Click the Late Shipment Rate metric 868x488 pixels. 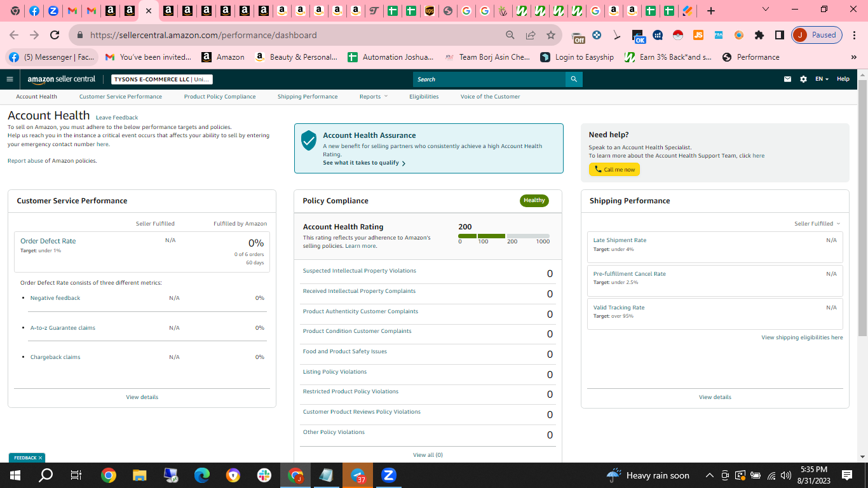click(x=715, y=247)
